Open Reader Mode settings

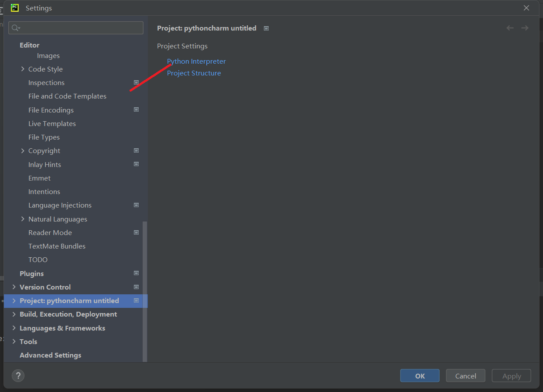click(50, 232)
